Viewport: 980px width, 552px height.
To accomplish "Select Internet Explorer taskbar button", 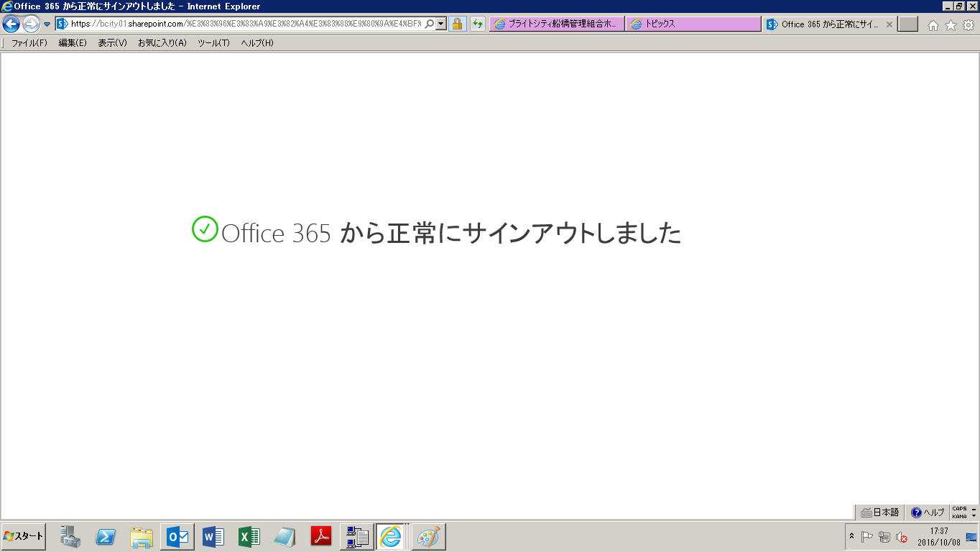I will [x=392, y=537].
